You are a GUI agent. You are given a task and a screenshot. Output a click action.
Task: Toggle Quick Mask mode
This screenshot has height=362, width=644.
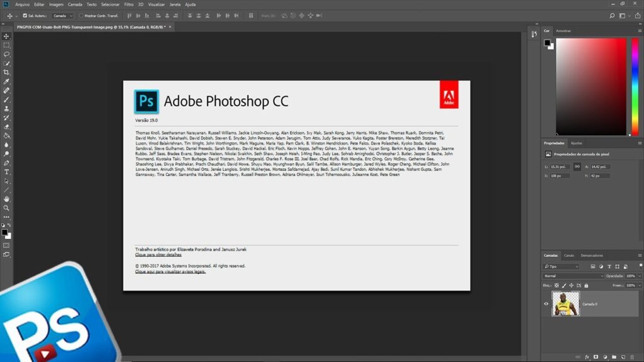pos(6,246)
